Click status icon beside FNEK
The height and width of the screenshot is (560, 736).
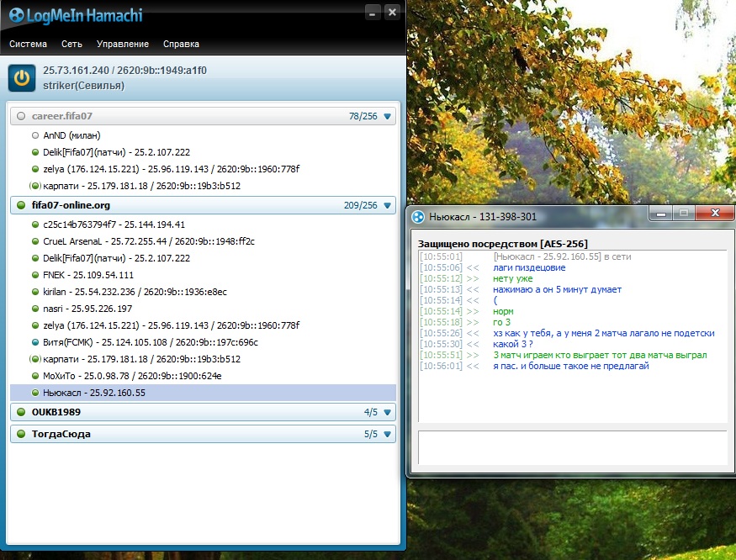click(x=35, y=275)
